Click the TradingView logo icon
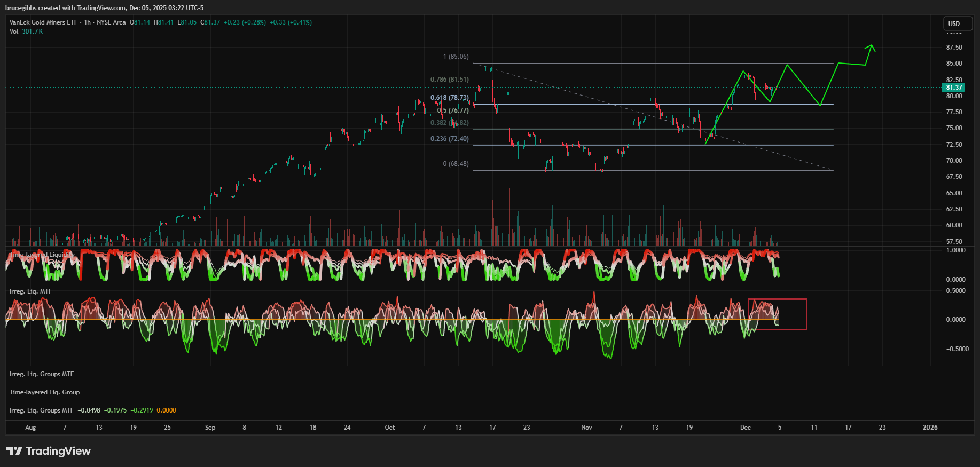The image size is (980, 467). click(14, 451)
